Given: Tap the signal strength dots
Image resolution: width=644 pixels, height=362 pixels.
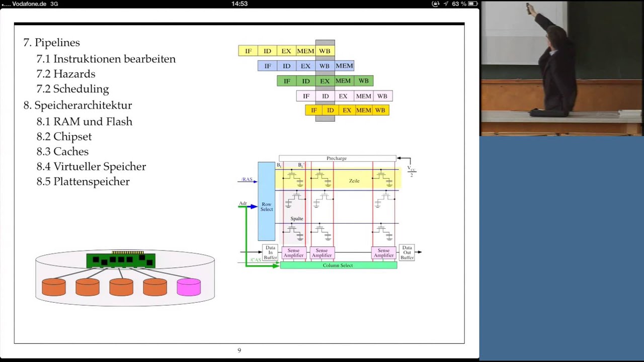Looking at the screenshot, I should tap(6, 4).
